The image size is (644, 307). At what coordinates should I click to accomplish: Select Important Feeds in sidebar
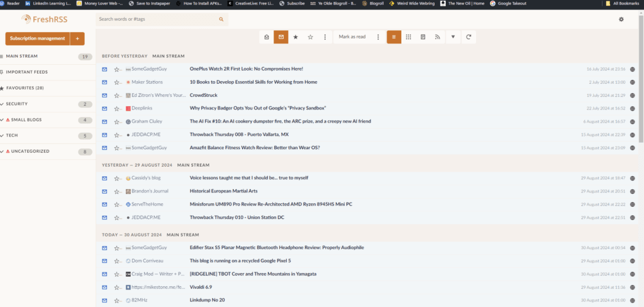point(27,72)
